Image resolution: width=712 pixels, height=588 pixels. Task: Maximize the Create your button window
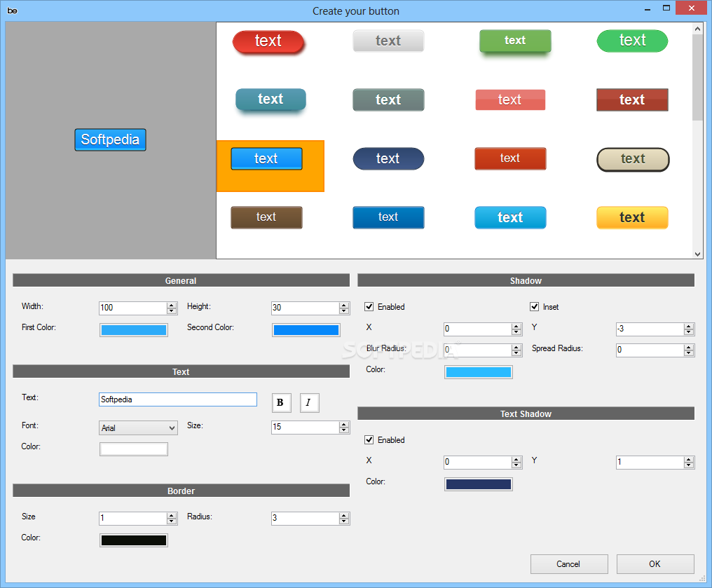666,8
